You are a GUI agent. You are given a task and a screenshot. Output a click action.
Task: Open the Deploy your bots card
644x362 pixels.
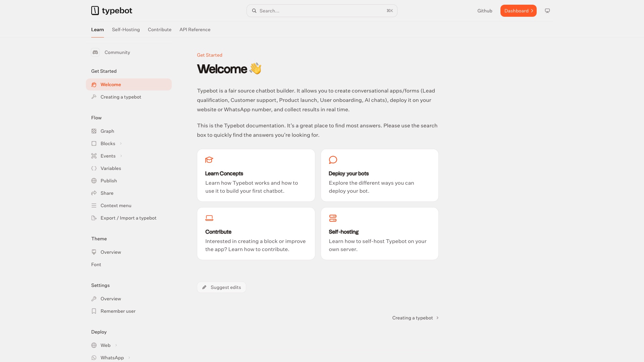[x=380, y=175]
